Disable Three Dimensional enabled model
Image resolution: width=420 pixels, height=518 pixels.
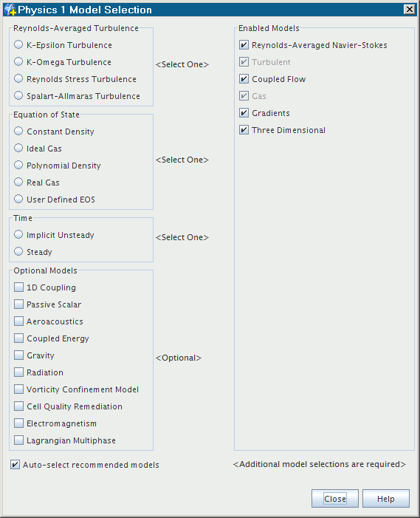point(244,129)
